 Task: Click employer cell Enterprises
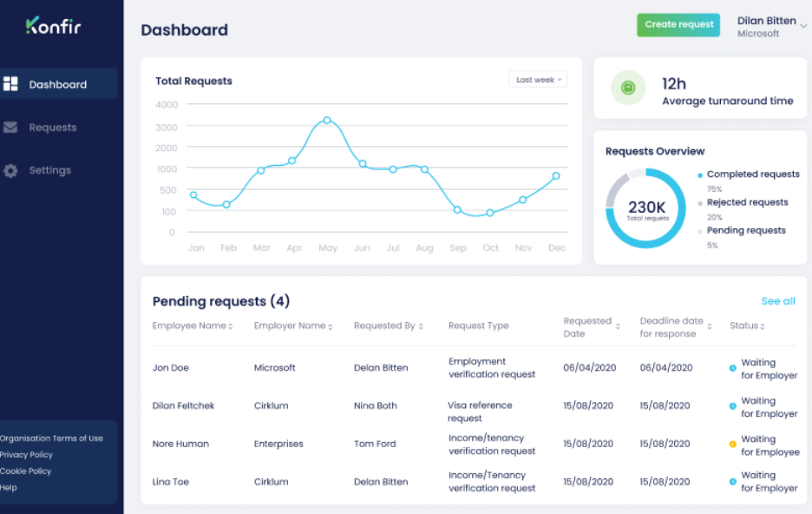point(278,444)
